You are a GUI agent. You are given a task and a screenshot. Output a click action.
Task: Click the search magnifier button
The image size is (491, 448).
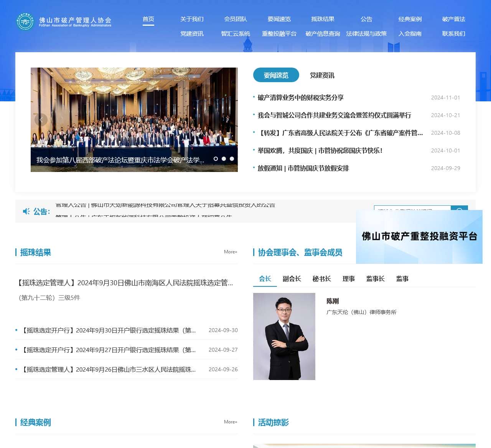click(x=459, y=210)
